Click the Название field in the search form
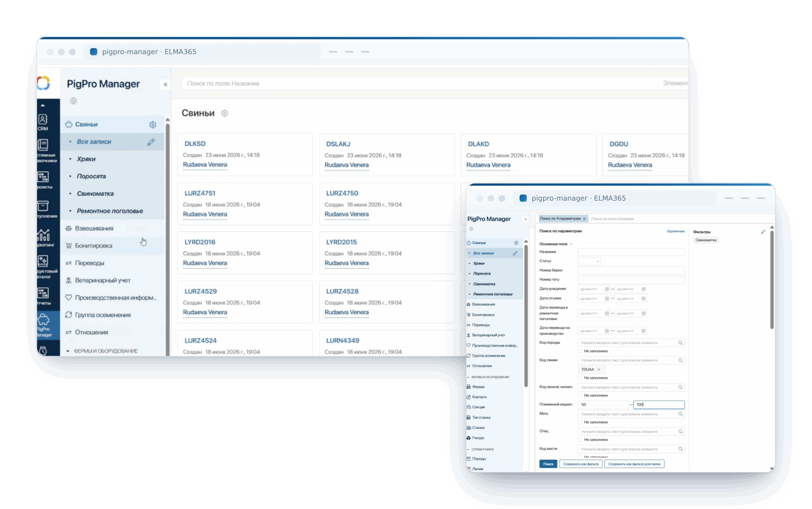 [x=631, y=252]
